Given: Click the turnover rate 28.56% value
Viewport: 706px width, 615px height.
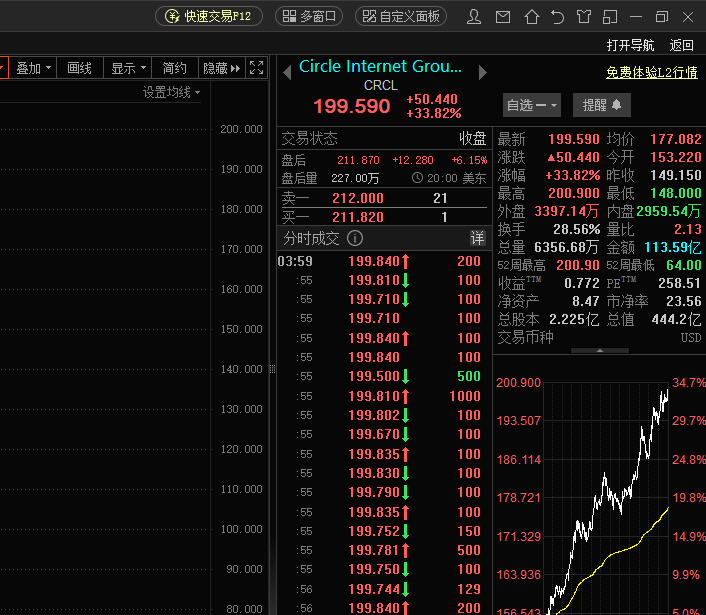Looking at the screenshot, I should (x=576, y=229).
